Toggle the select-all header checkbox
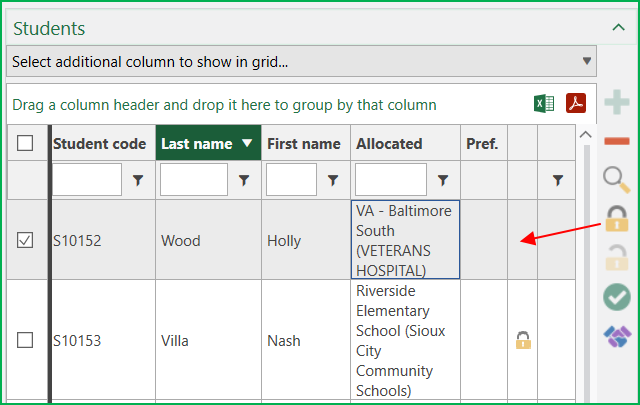The height and width of the screenshot is (405, 640). click(x=25, y=143)
